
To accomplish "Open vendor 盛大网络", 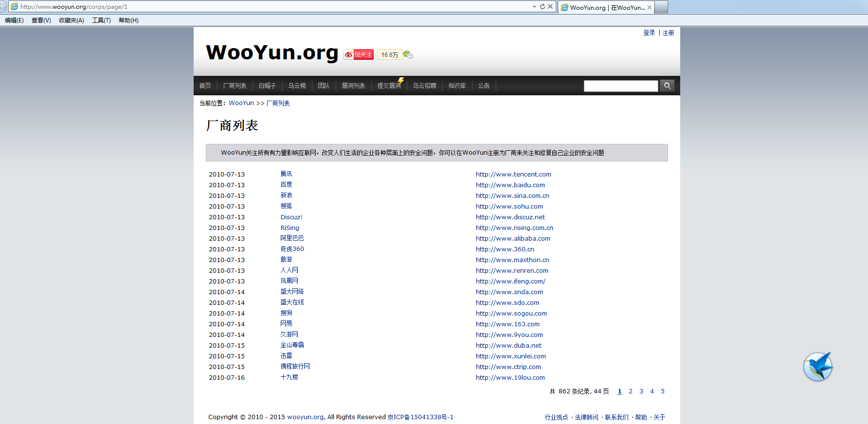I will tap(292, 292).
